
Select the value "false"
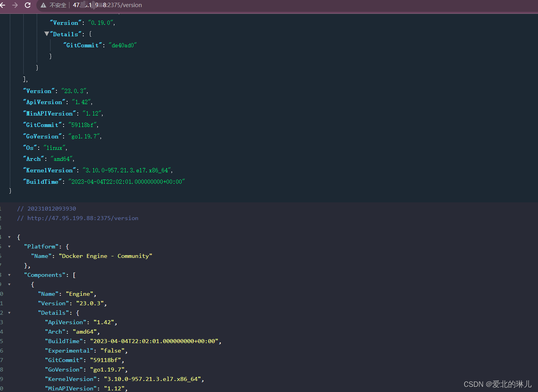[x=113, y=351]
